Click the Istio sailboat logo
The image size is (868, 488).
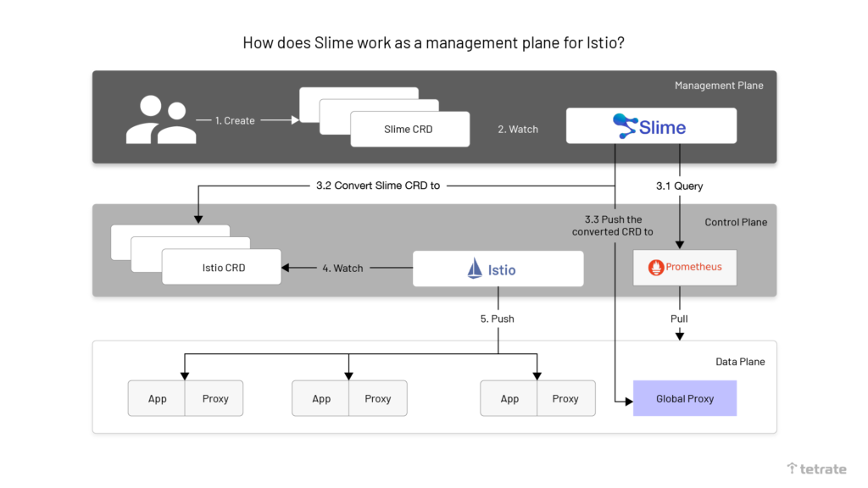coord(475,269)
